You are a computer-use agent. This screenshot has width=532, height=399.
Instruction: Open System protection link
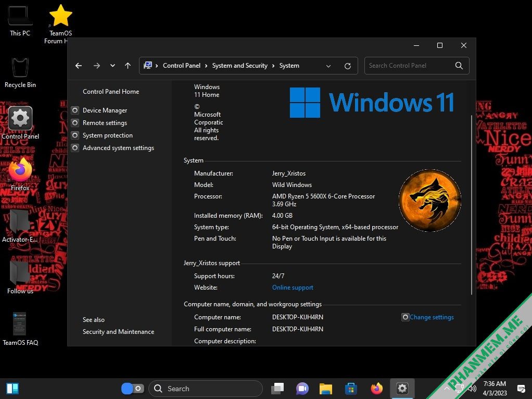click(x=108, y=135)
